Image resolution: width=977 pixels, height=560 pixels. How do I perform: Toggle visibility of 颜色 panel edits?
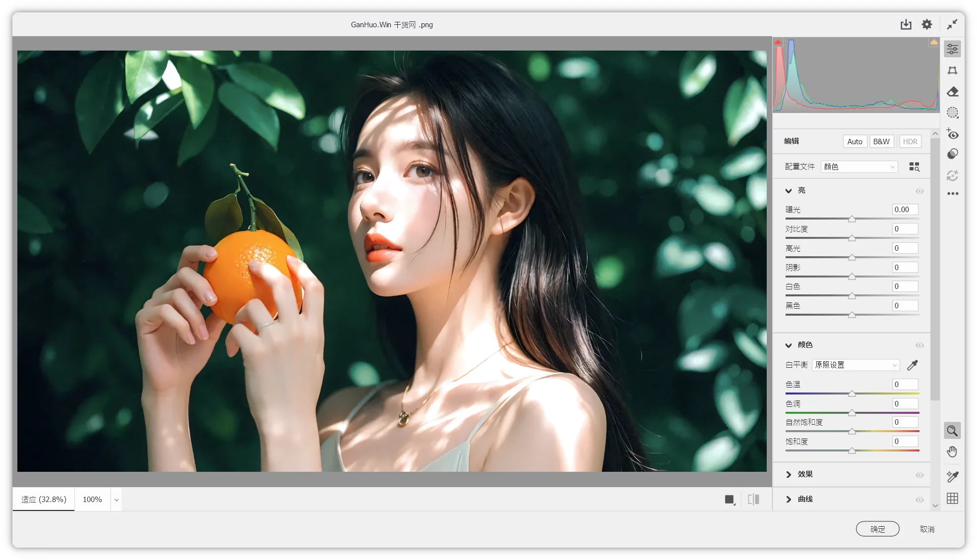(x=919, y=345)
